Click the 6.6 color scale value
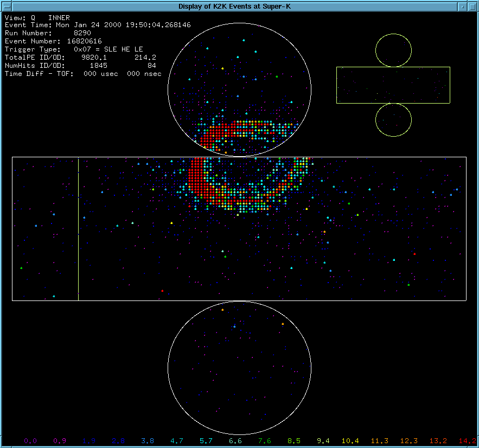The height and width of the screenshot is (448, 479). coord(235,441)
